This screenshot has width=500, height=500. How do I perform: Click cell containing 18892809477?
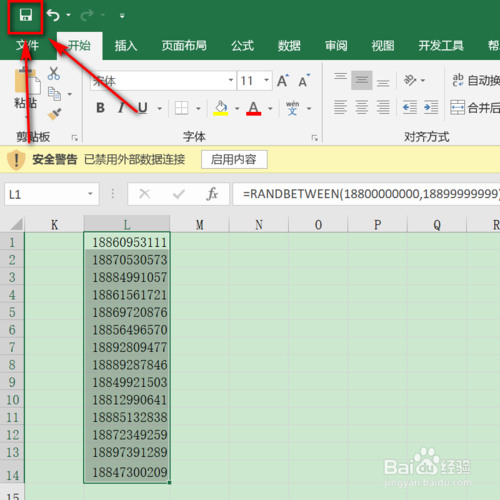pyautogui.click(x=127, y=347)
